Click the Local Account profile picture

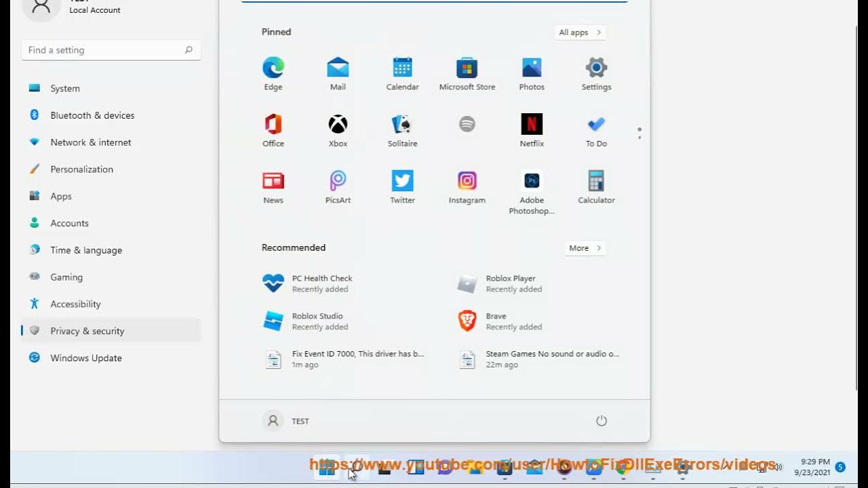click(x=41, y=7)
